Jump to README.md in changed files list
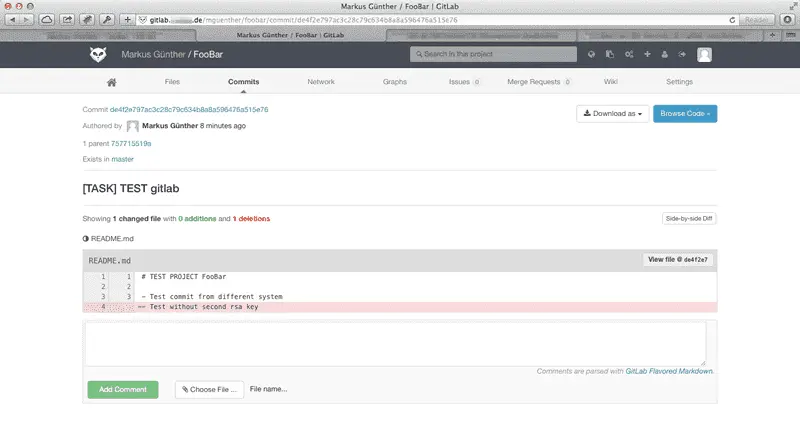The width and height of the screenshot is (800, 425). (x=112, y=238)
